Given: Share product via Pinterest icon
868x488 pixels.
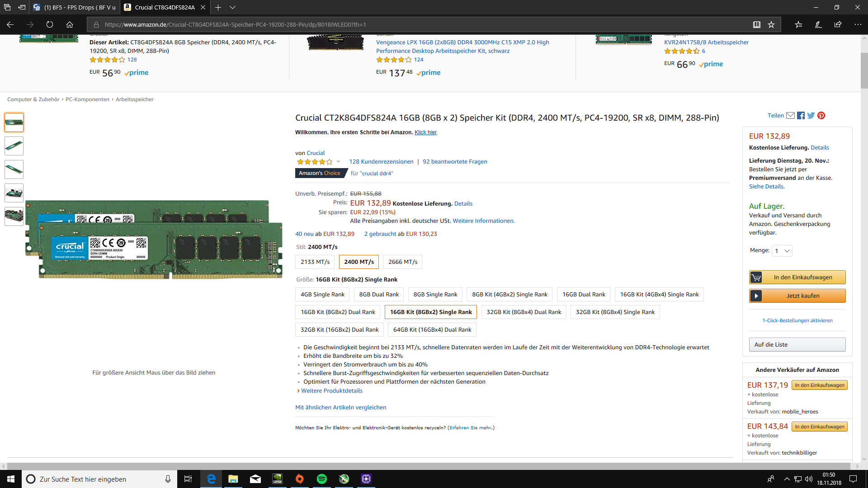Looking at the screenshot, I should point(821,116).
